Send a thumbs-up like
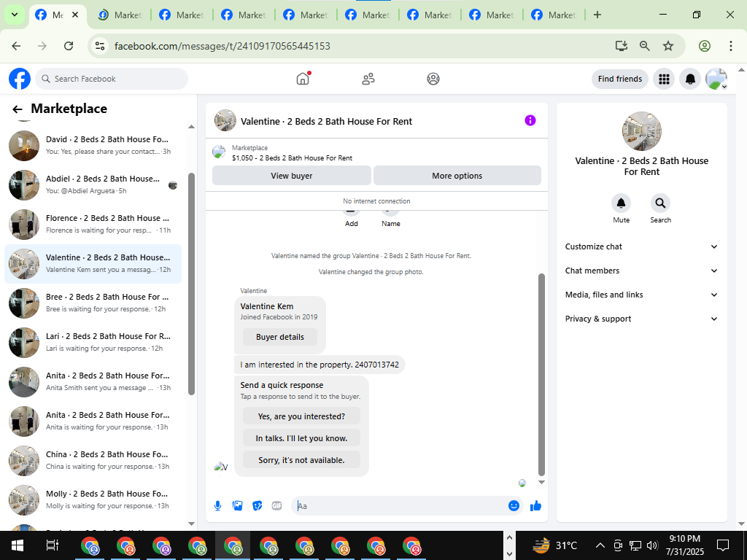This screenshot has height=560, width=747. 536,506
